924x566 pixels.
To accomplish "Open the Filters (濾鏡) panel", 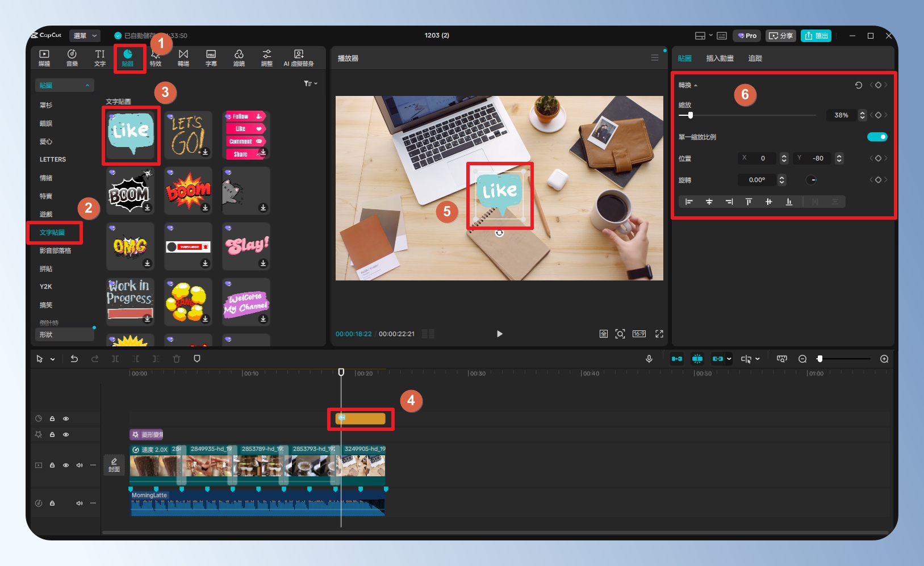I will tap(239, 57).
